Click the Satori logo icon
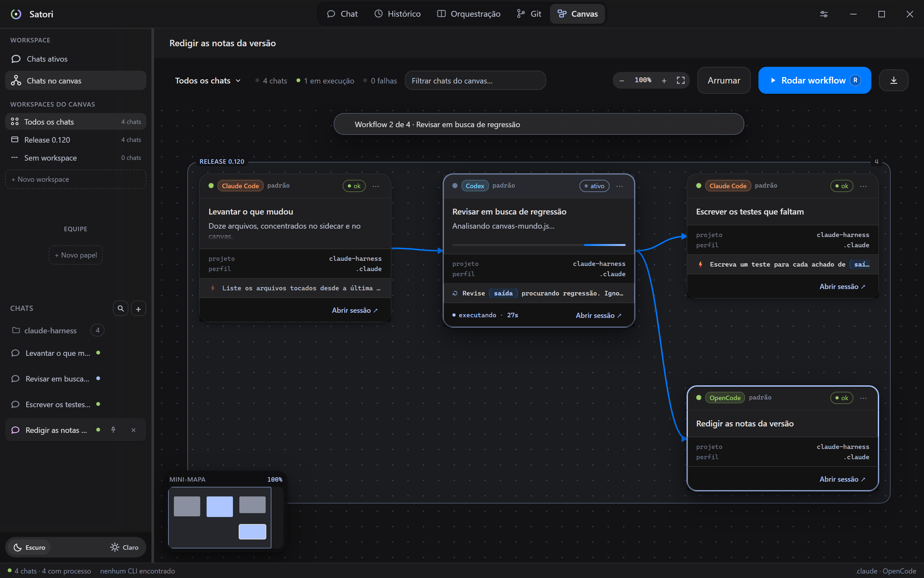 click(16, 14)
